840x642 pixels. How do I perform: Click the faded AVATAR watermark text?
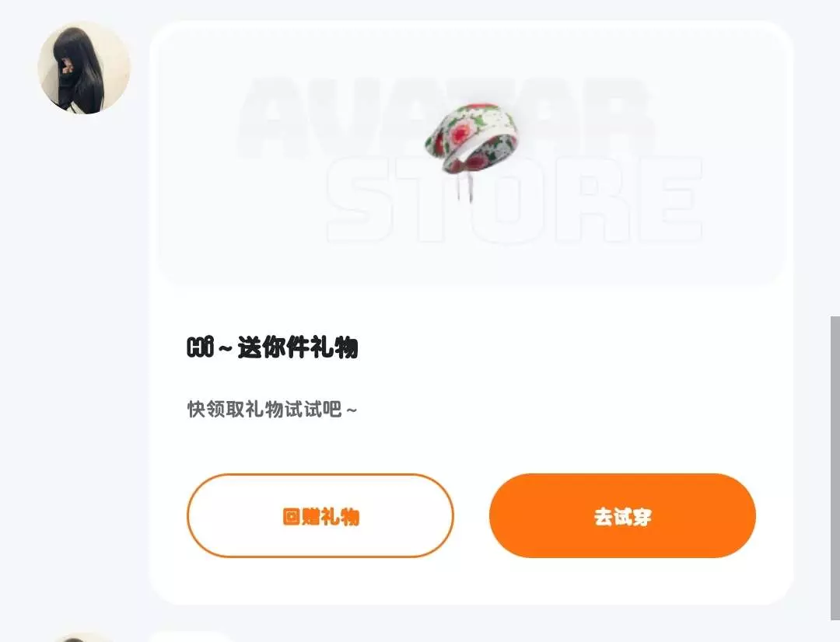446,118
